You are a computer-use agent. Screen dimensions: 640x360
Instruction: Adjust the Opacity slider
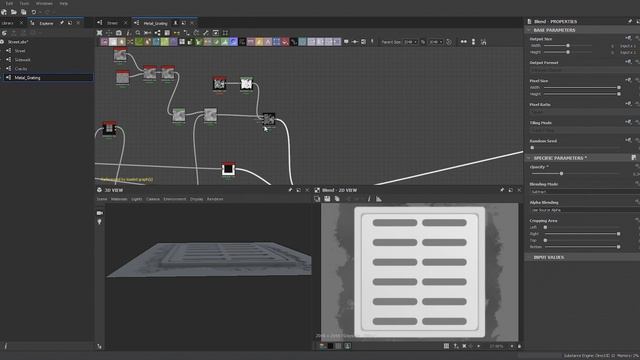tap(562, 173)
